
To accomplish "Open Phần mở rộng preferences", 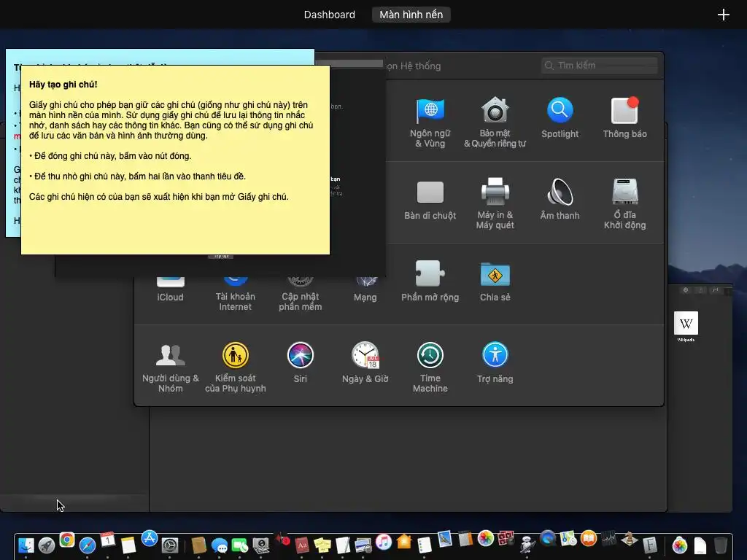I will [x=430, y=281].
